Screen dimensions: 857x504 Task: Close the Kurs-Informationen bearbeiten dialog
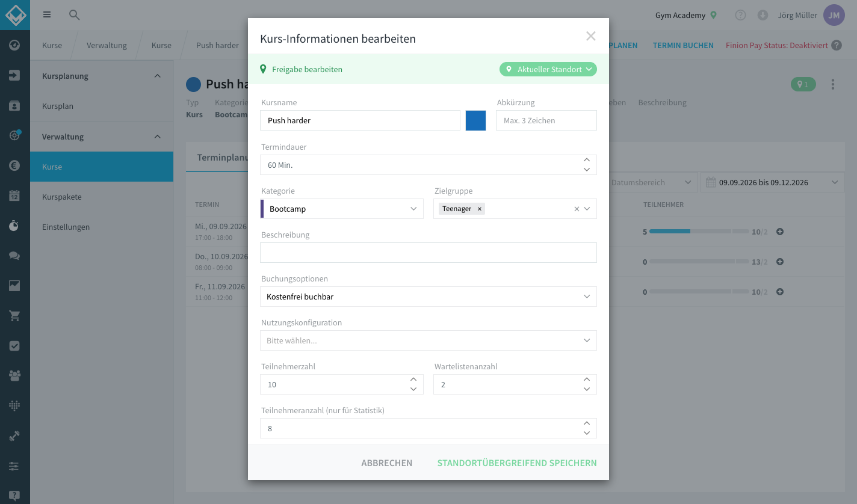591,36
